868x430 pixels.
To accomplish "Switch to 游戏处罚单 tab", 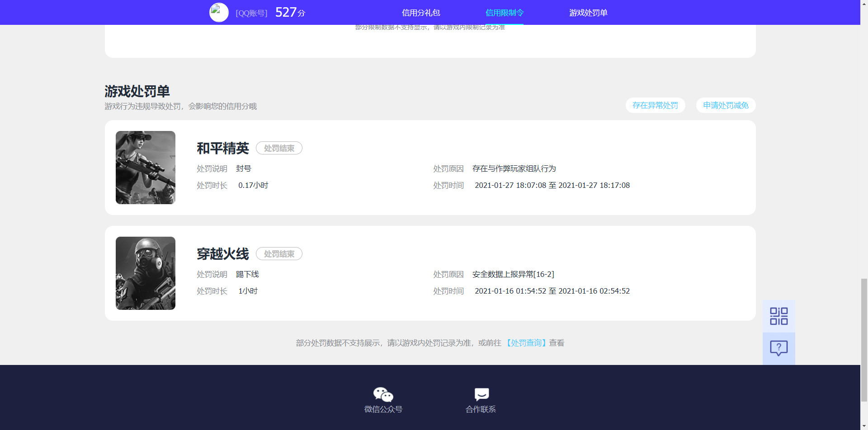I will point(588,13).
